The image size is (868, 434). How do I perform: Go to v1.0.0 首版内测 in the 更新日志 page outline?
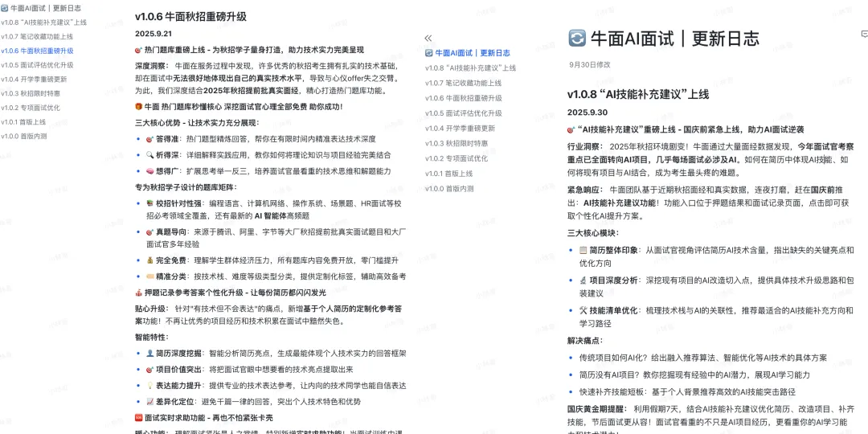449,188
